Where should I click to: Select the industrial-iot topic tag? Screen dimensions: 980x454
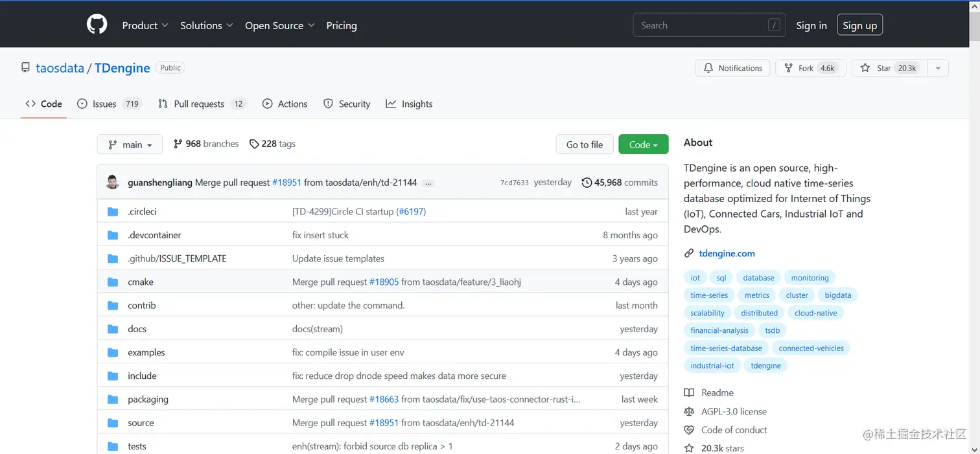tap(712, 365)
